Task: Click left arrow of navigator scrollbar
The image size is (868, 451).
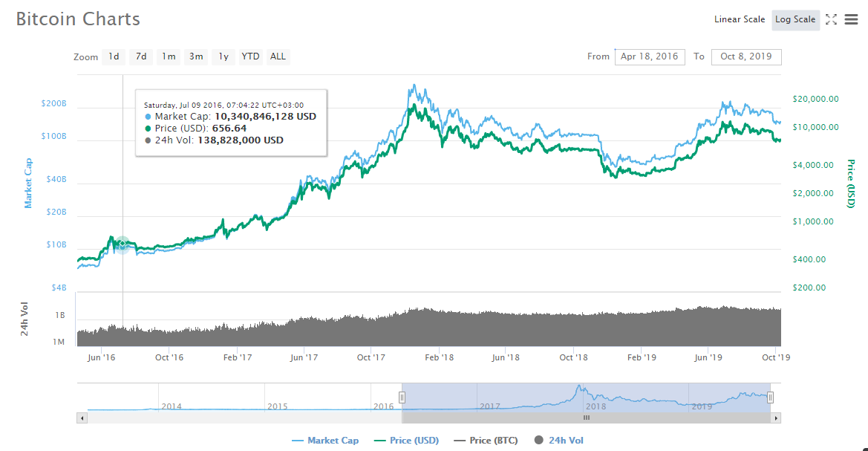Action: click(x=81, y=418)
